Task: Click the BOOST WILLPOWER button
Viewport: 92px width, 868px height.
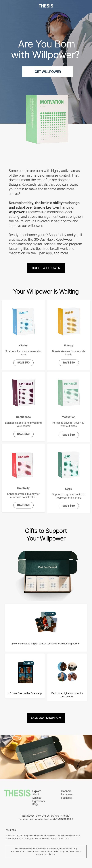Action: (46, 268)
